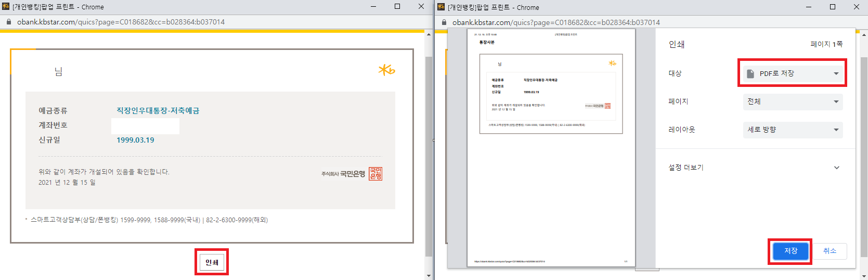Click the right window address bar URL
Viewport: 868px width, 280px height.
click(556, 22)
